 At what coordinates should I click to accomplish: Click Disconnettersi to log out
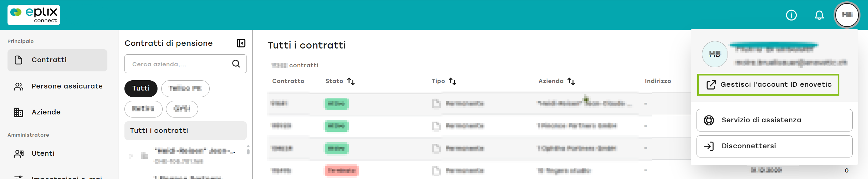[774, 146]
